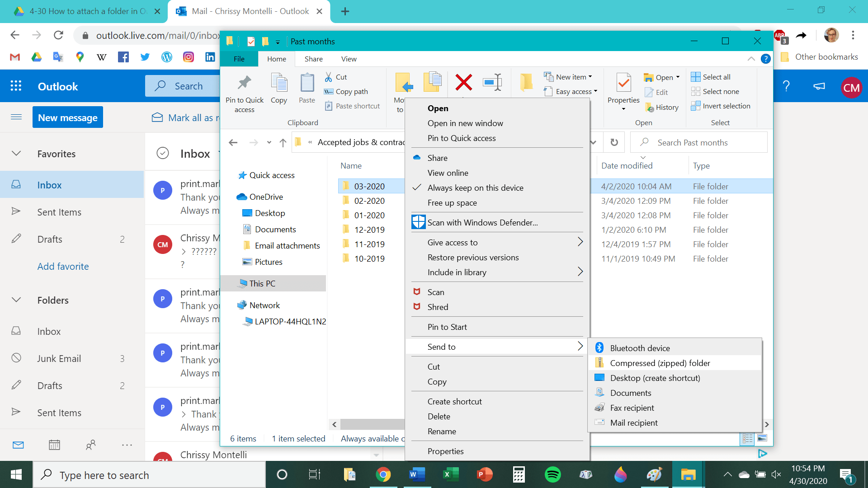Choose Compressed (zipped) folder option
Image resolution: width=868 pixels, height=488 pixels.
coord(660,363)
